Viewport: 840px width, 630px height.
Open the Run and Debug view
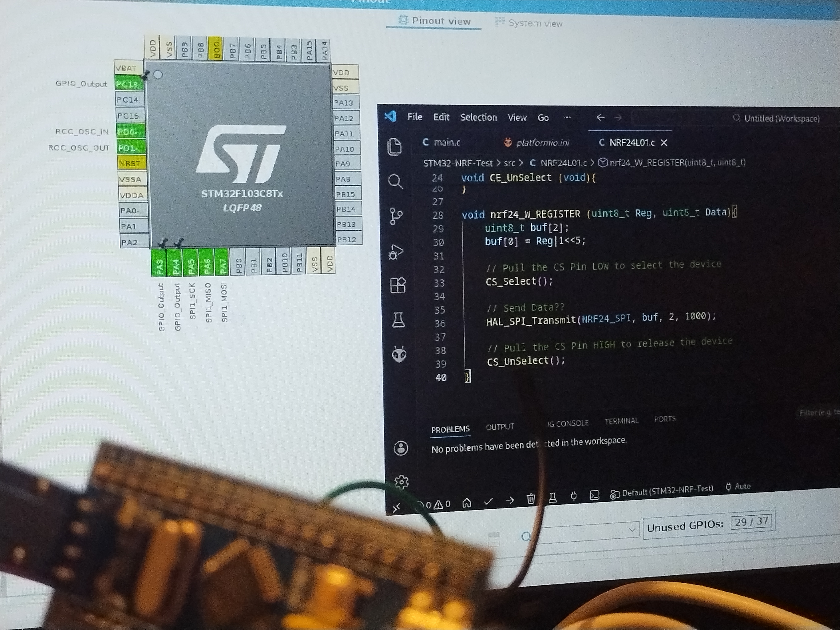[396, 252]
